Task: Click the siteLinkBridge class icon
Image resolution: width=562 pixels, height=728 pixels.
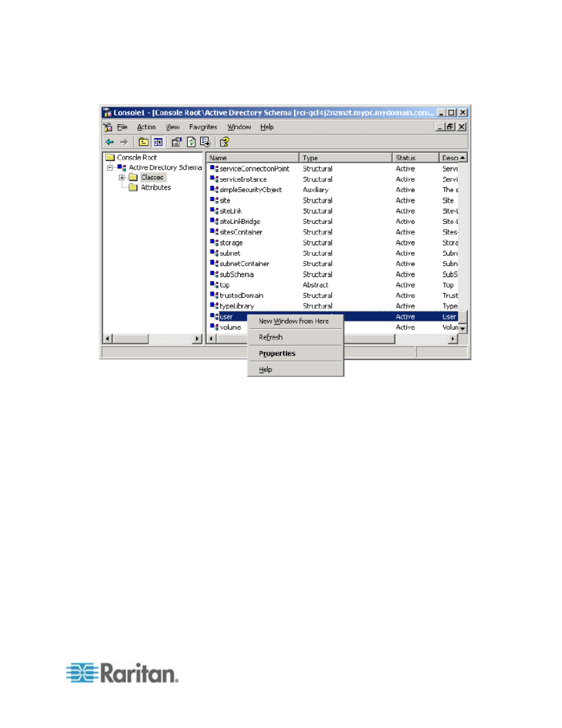Action: [214, 222]
